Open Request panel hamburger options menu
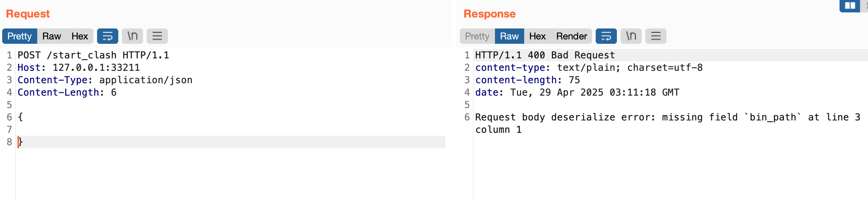The height and width of the screenshot is (200, 868). point(157,36)
